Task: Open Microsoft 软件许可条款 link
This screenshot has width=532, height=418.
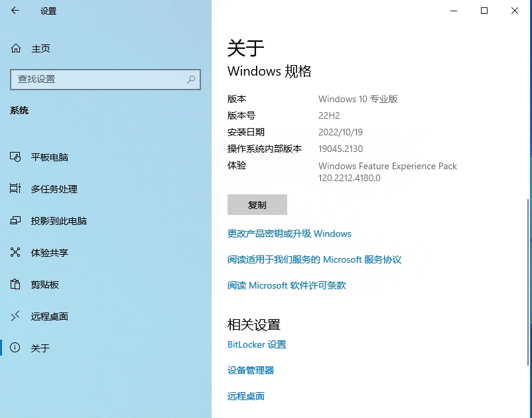Action: 287,285
